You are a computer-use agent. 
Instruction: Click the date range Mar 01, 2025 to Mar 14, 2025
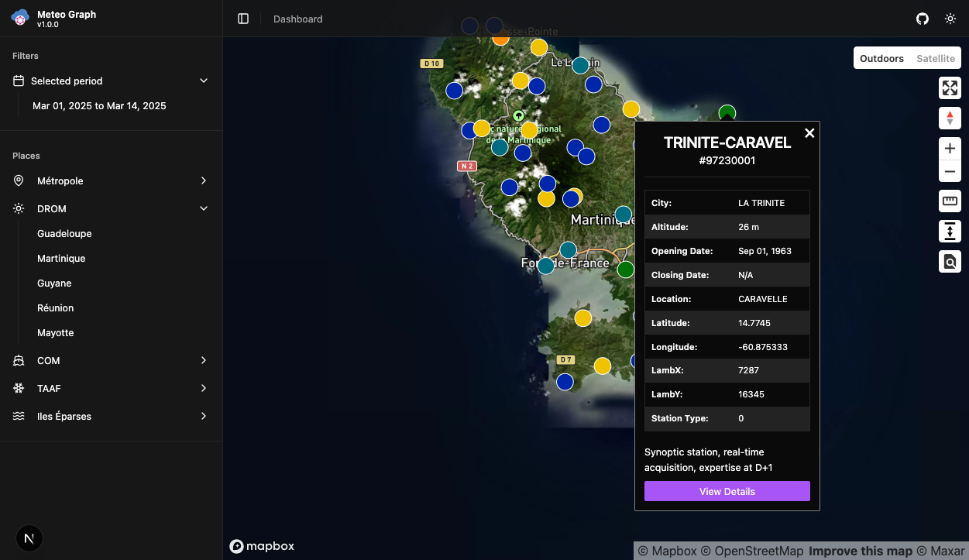[x=99, y=105]
